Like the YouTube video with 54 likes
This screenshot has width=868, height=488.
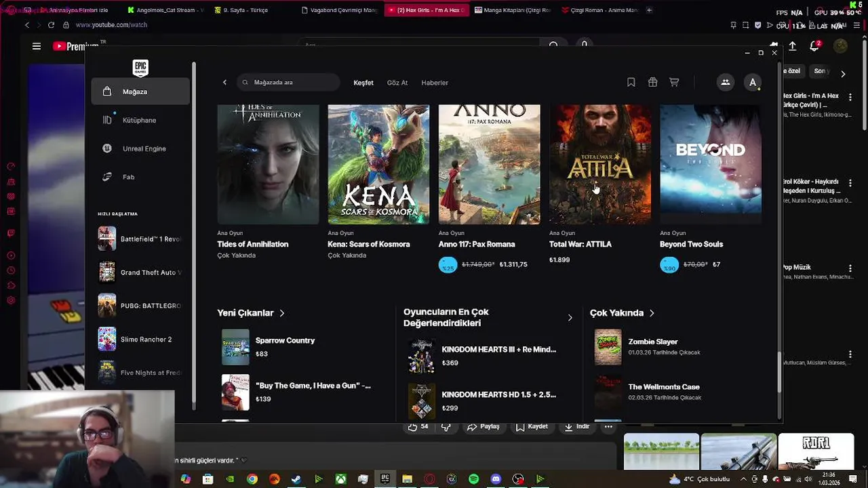click(418, 426)
